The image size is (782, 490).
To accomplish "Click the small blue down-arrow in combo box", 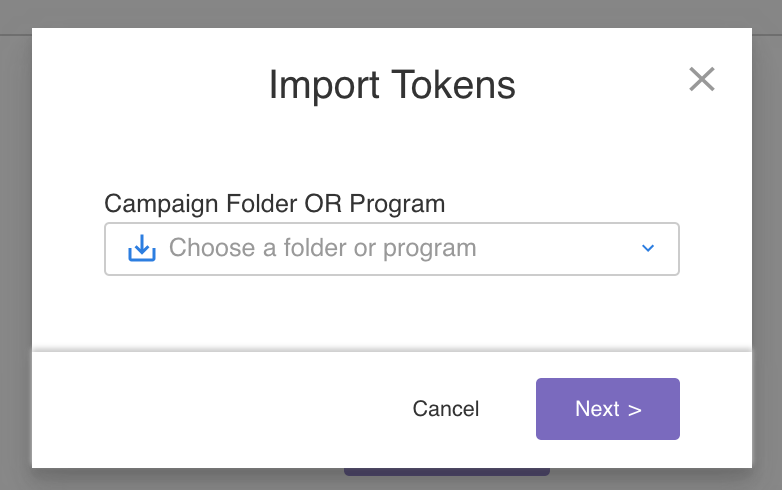I will 648,248.
